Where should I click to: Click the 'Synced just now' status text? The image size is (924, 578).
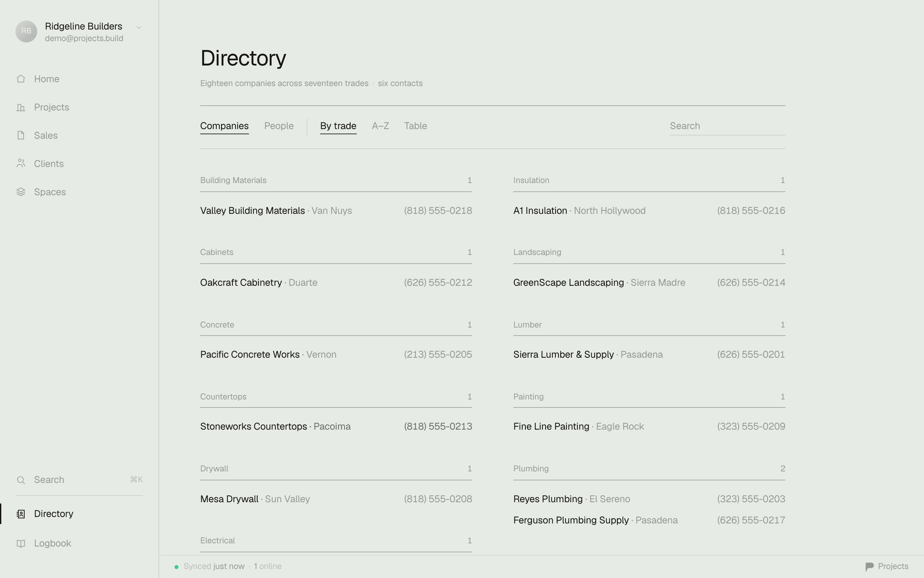click(214, 566)
